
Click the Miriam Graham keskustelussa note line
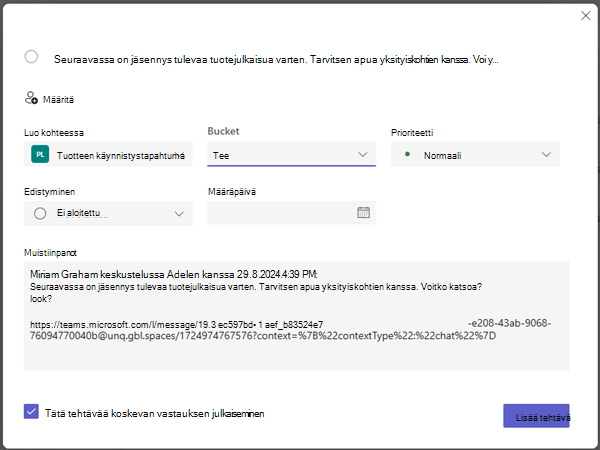tap(174, 274)
